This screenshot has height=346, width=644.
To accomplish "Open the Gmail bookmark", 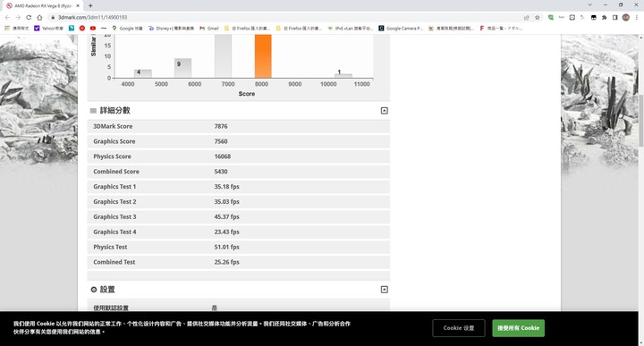I will pos(209,29).
